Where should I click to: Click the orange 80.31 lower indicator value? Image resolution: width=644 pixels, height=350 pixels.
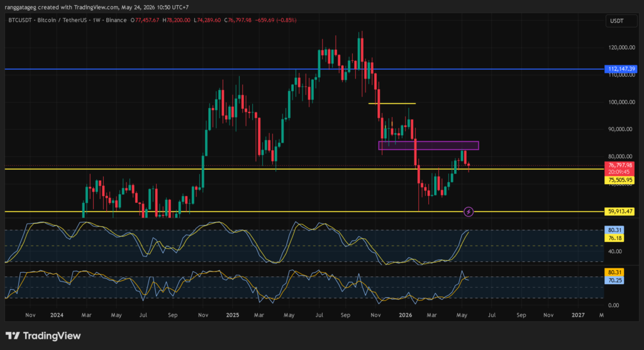click(x=614, y=273)
